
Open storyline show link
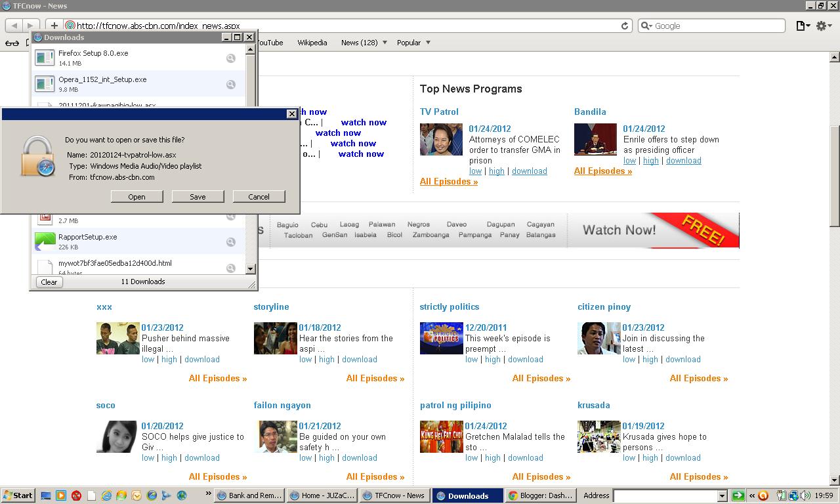(x=271, y=306)
